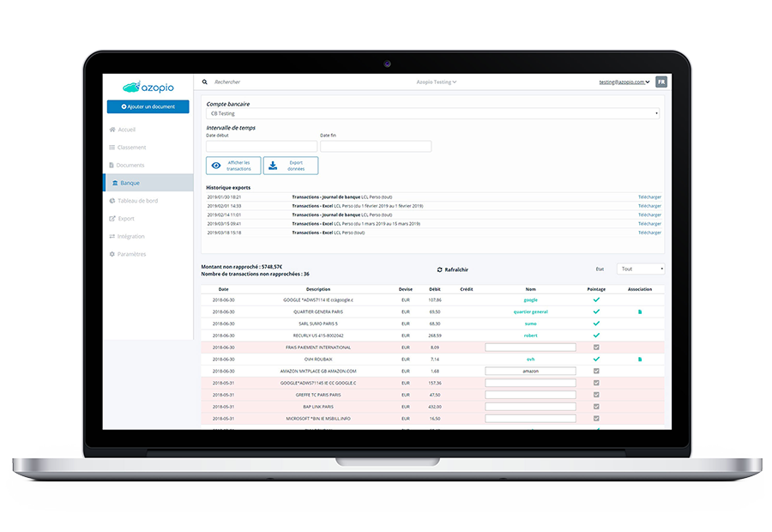Screen dimensions: 772x532
Task: Click the Classement list icon
Action: pos(112,147)
